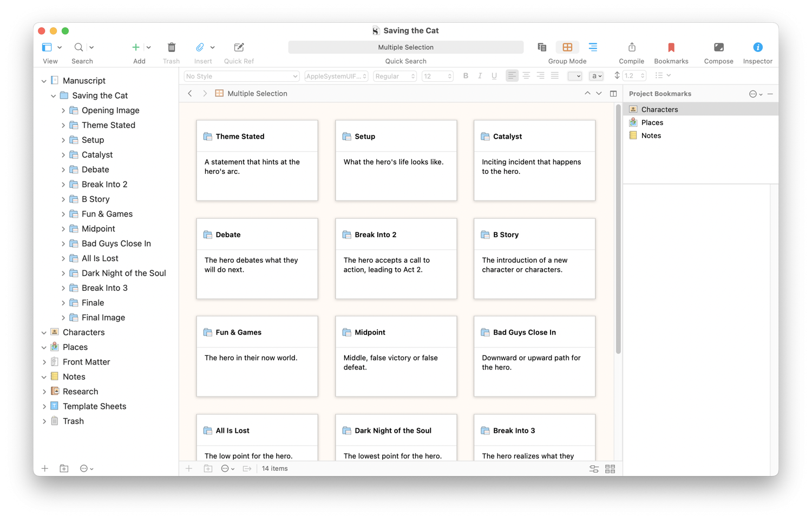This screenshot has width=812, height=520.
Task: Click the corkboard vertical scrollbar
Action: tap(618, 227)
